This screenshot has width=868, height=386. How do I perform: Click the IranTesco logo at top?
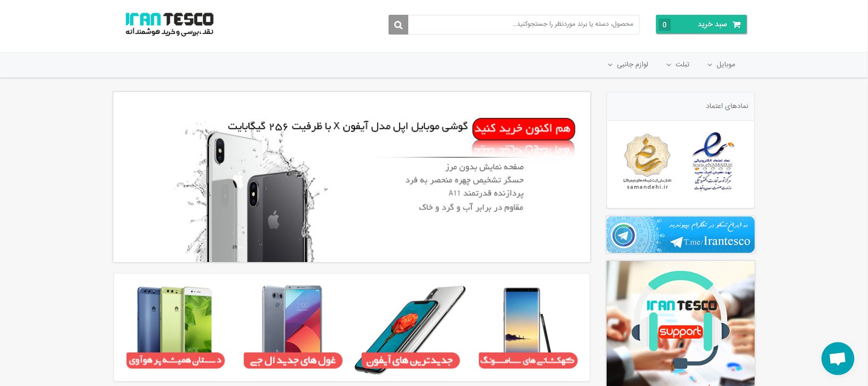(169, 24)
